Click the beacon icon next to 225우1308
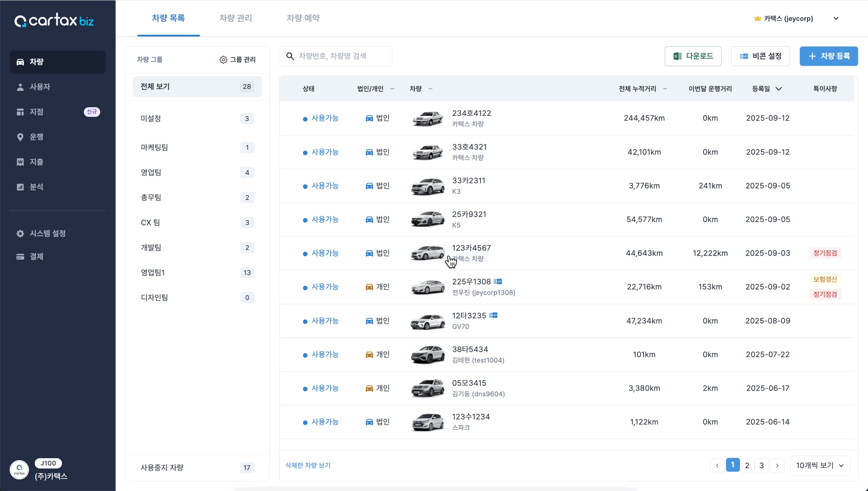 point(498,282)
